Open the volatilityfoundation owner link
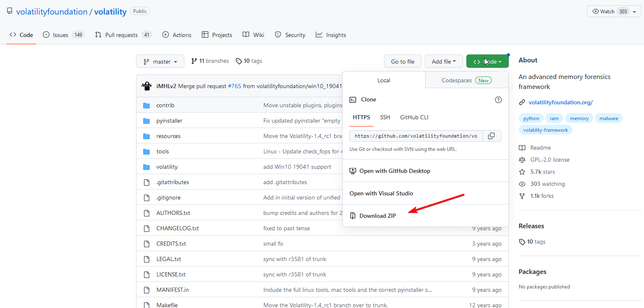 pos(52,12)
